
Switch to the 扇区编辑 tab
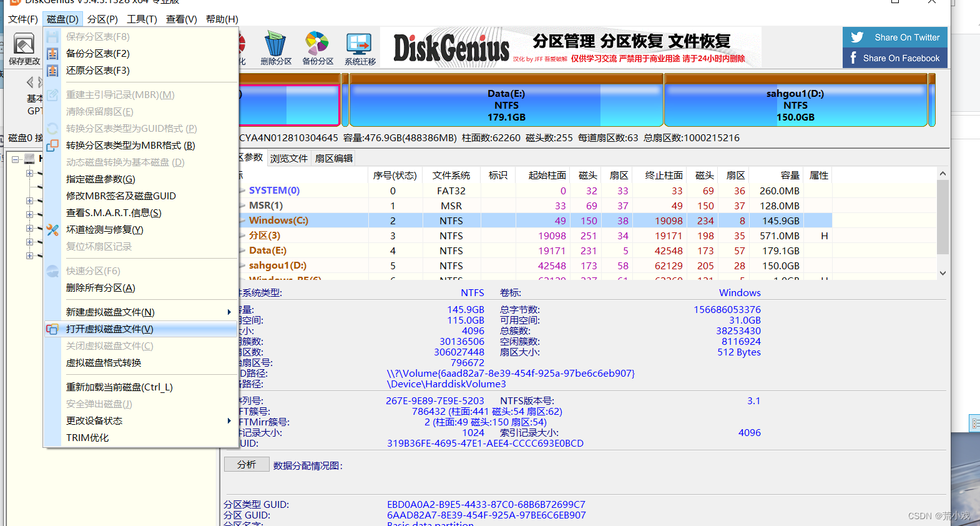(334, 159)
